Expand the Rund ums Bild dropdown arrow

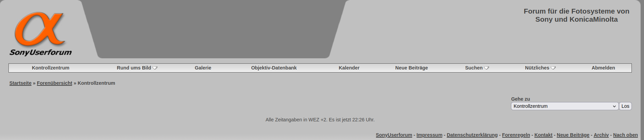[x=155, y=68]
